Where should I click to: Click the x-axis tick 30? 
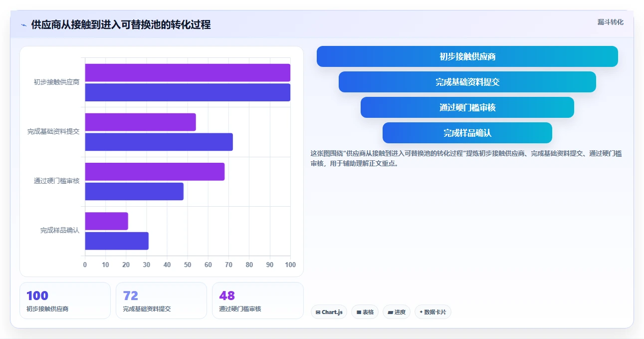[x=147, y=265]
